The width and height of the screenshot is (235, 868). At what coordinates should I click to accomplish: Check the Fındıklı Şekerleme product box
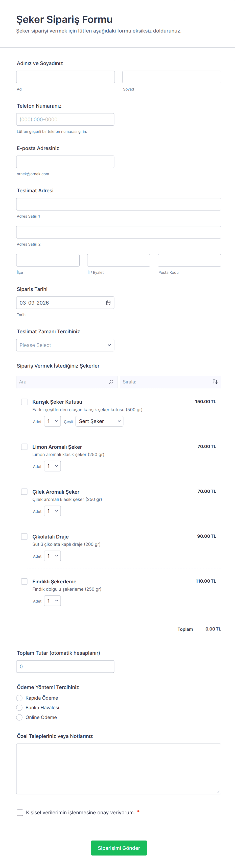pyautogui.click(x=24, y=581)
